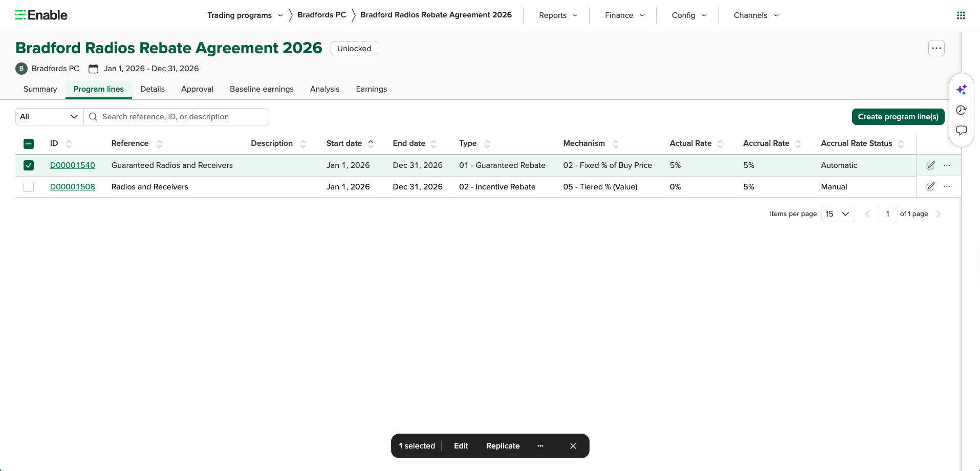Open the Earnings tab
Viewport: 980px width, 471px height.
coord(372,89)
